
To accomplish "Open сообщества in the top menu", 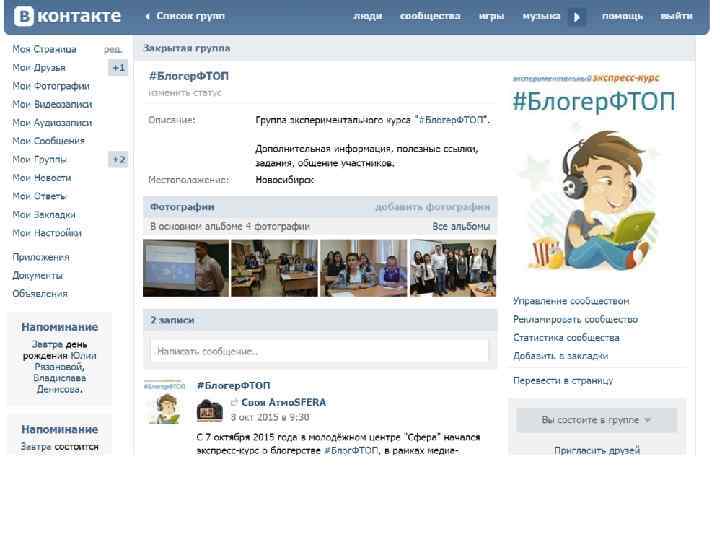I will (x=430, y=16).
